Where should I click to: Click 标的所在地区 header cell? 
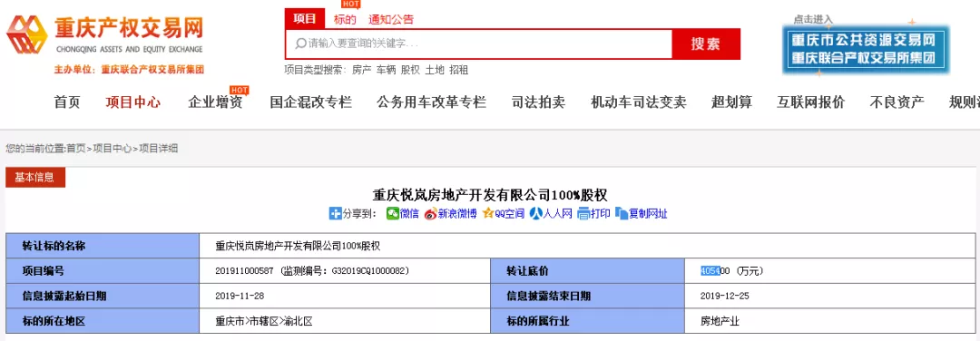click(x=103, y=322)
